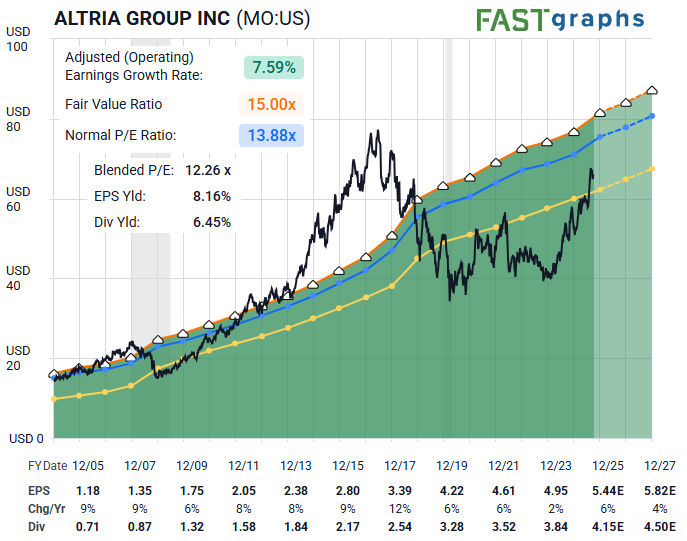Click the yellow dot ending the dashed dividend line

coord(652,168)
